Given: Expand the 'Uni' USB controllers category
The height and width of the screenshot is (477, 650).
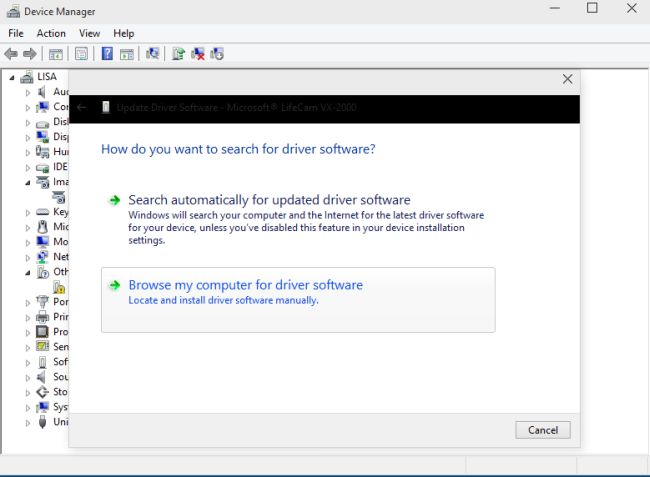Looking at the screenshot, I should [28, 423].
